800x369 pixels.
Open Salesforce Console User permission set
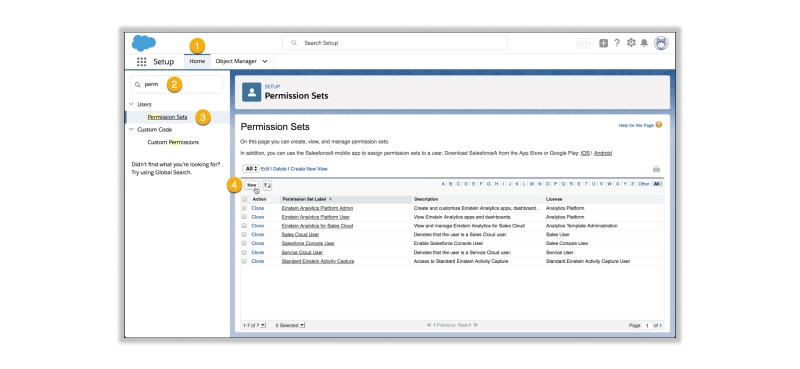click(x=308, y=243)
